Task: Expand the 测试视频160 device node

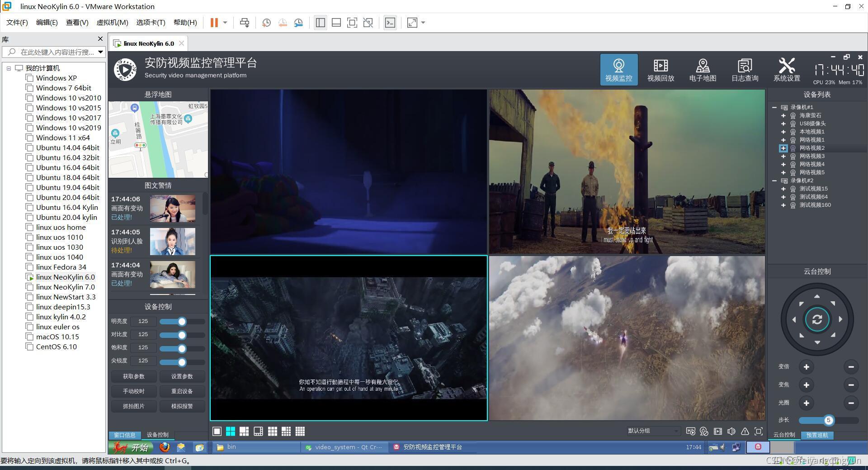Action: coord(783,205)
